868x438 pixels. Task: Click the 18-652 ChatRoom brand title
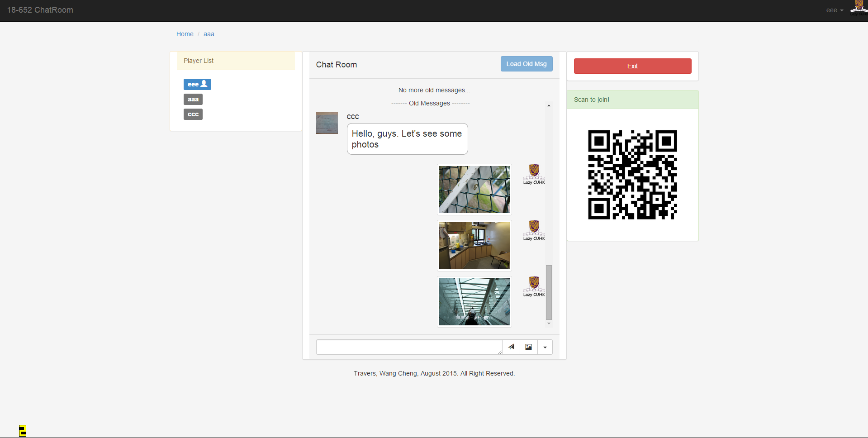point(40,10)
